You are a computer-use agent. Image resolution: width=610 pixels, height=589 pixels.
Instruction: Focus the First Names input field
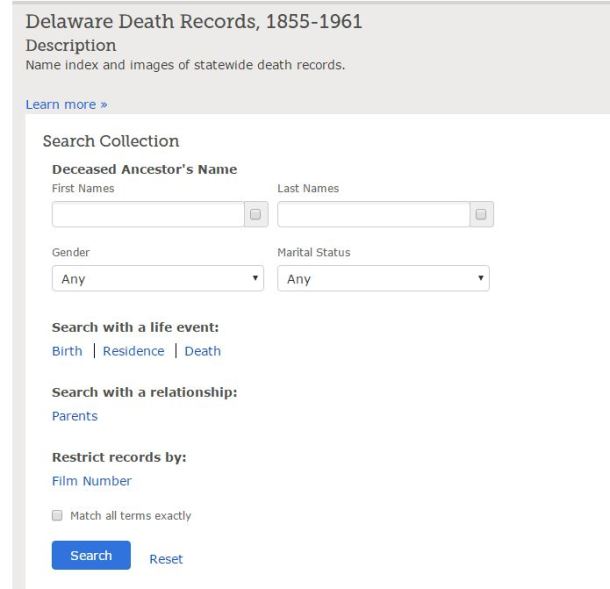(148, 214)
